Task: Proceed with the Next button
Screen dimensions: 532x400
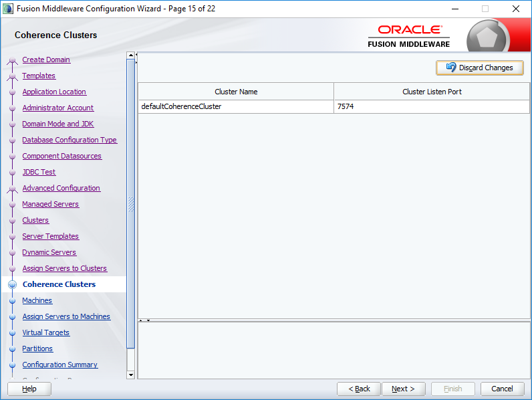Action: tap(404, 389)
